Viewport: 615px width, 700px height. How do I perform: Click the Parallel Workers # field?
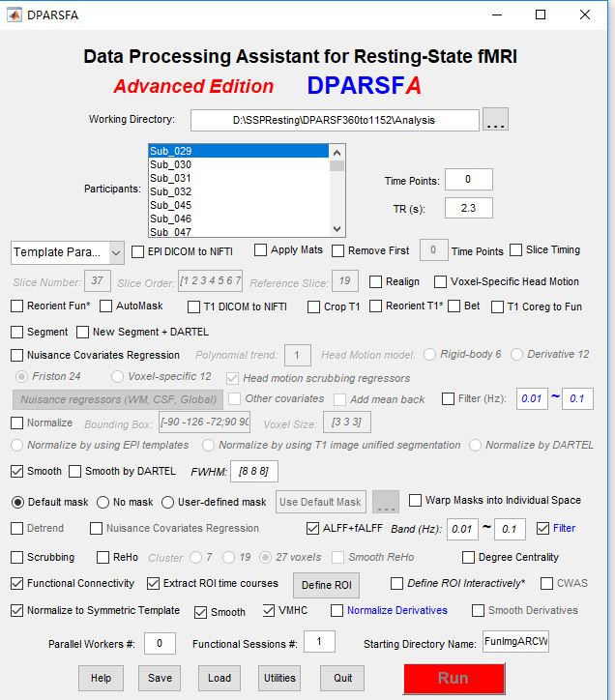(160, 643)
